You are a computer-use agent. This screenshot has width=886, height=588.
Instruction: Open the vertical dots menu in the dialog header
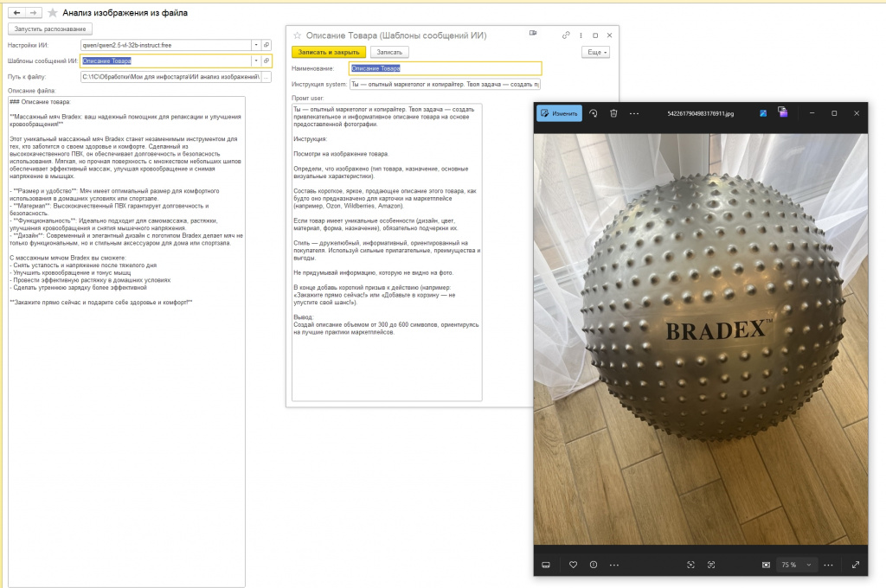tap(581, 35)
